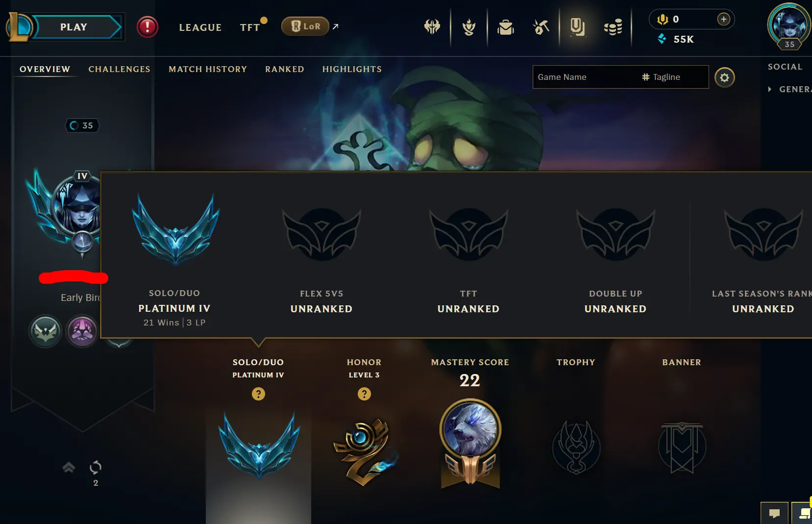Viewport: 812px width, 524px height.
Task: Click the profile settings gear icon
Action: (x=724, y=77)
